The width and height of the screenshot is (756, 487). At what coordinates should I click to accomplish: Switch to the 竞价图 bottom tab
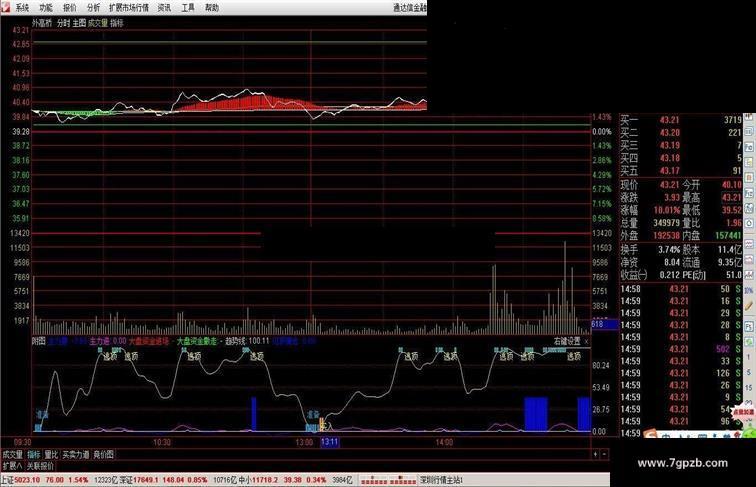(103, 454)
